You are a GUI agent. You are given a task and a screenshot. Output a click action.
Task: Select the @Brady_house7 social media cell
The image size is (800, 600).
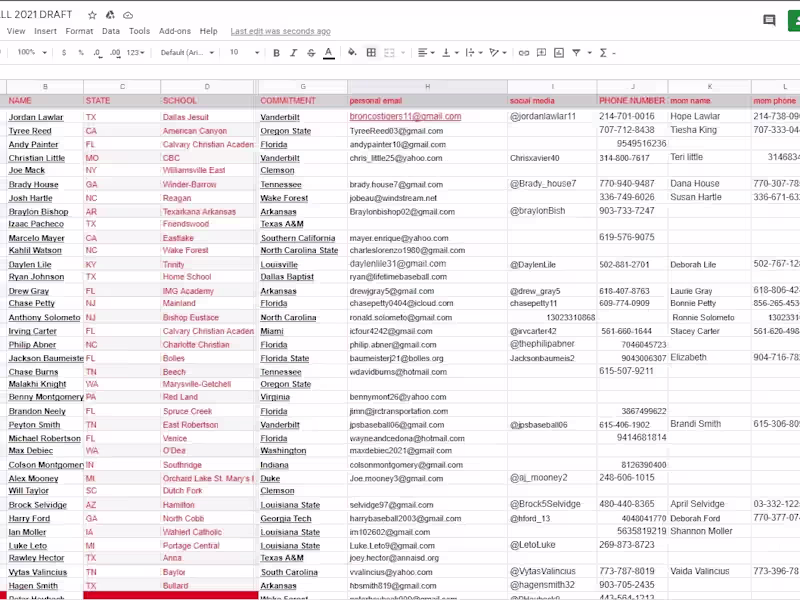[552, 184]
